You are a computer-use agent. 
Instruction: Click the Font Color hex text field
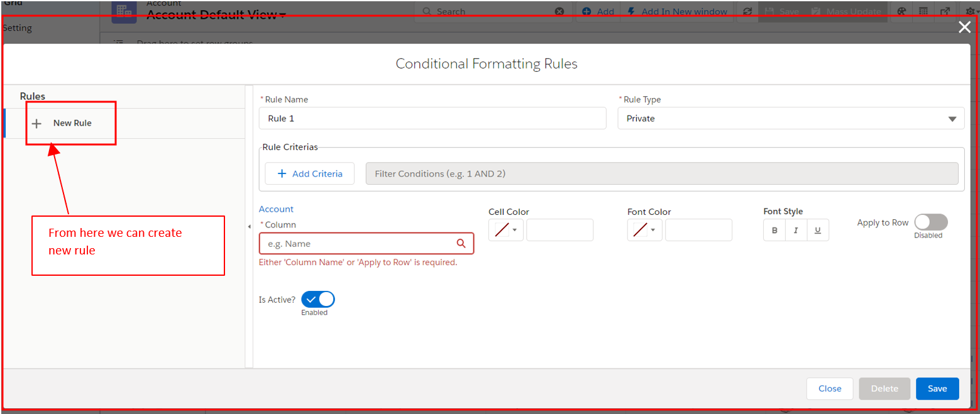[x=698, y=231]
